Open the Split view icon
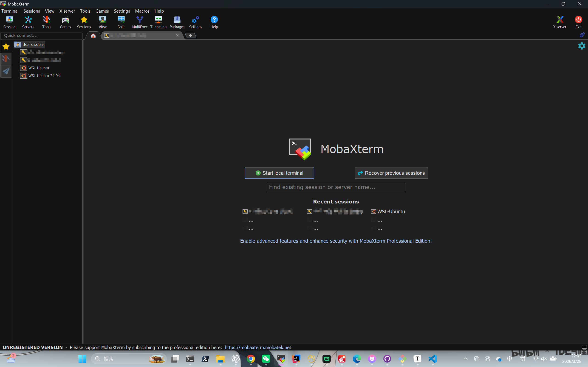Screen dimensions: 588x367 121,22
